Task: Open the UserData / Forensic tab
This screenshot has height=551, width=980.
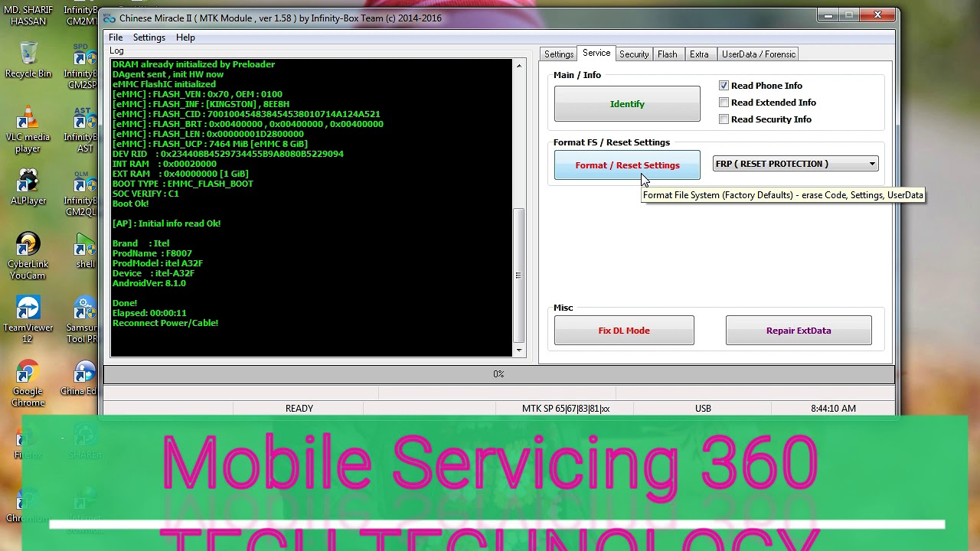Action: tap(758, 54)
